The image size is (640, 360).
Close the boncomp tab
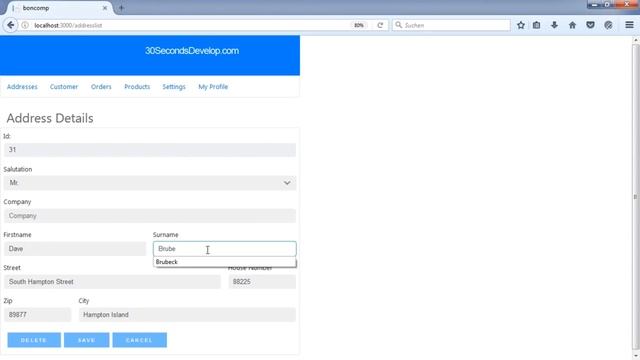(x=105, y=8)
